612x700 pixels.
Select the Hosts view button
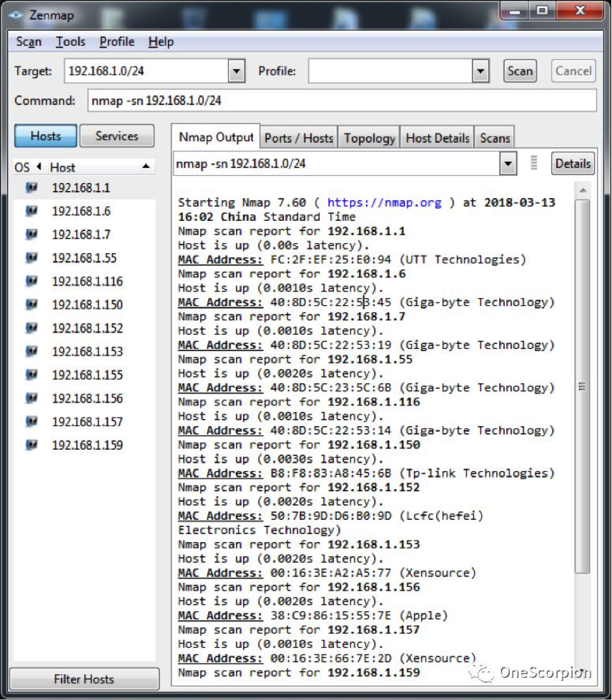tap(46, 136)
